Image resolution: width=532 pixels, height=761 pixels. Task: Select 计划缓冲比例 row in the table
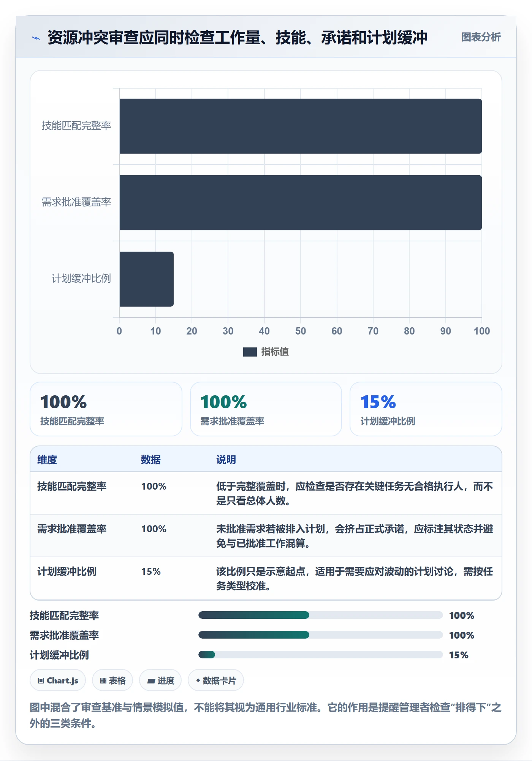click(x=266, y=579)
